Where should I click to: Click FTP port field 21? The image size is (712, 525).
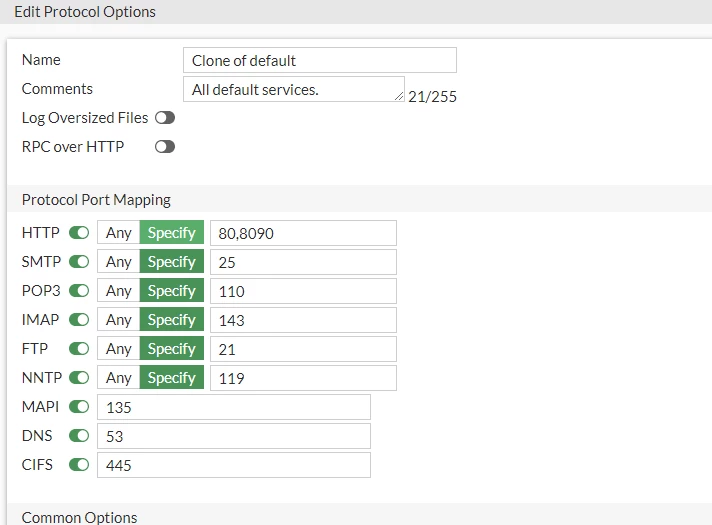(x=303, y=350)
